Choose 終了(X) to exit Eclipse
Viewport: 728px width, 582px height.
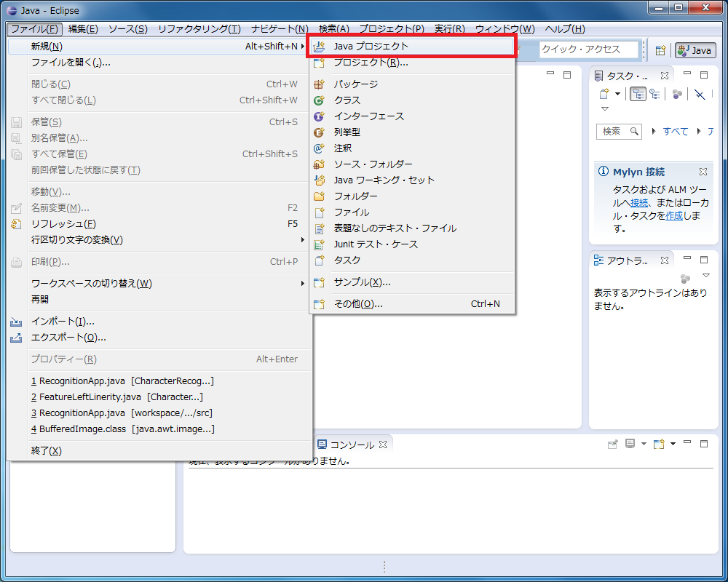159,451
